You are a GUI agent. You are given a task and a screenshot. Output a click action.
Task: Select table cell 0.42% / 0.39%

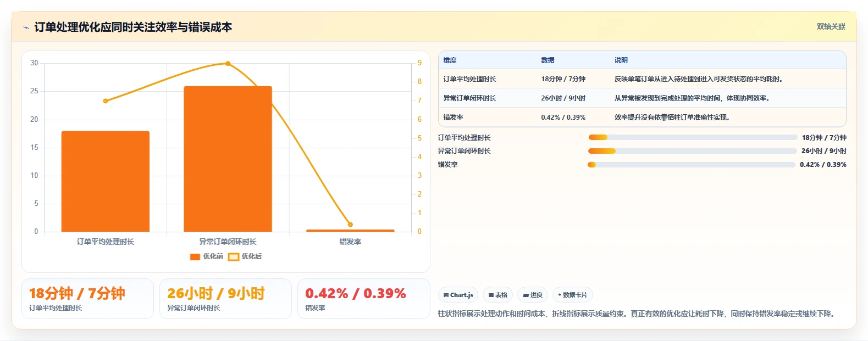coord(563,118)
